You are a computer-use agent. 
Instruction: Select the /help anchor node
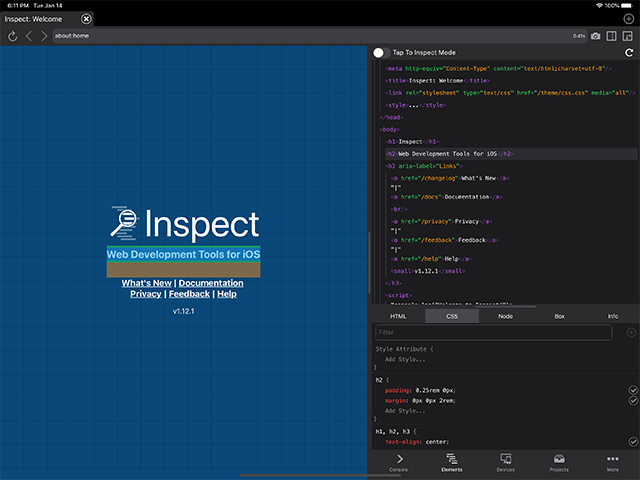pos(431,259)
